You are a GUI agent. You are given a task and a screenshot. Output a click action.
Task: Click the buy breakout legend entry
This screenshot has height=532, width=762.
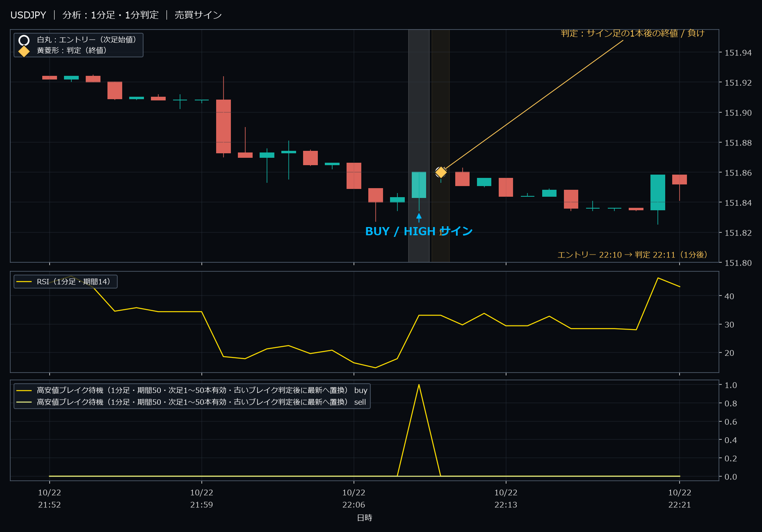192,390
